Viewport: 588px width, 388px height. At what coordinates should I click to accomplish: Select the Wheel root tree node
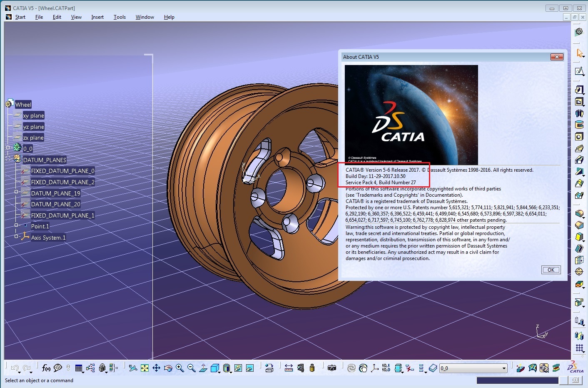coord(23,105)
